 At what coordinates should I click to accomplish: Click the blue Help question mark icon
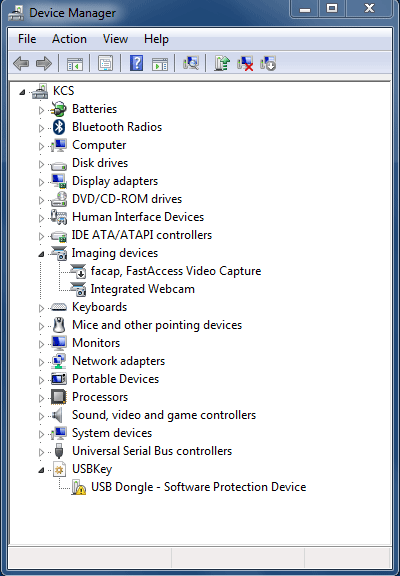coord(137,63)
